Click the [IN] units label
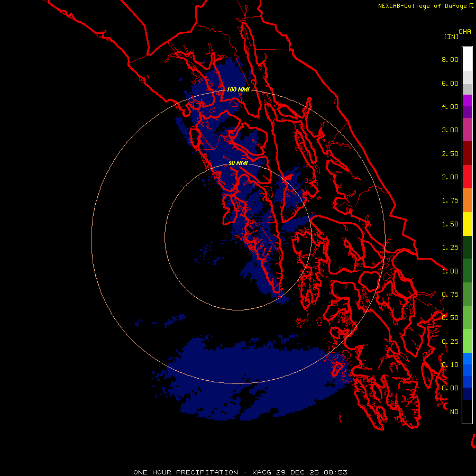Screen dimensions: 476x476 [x=451, y=36]
